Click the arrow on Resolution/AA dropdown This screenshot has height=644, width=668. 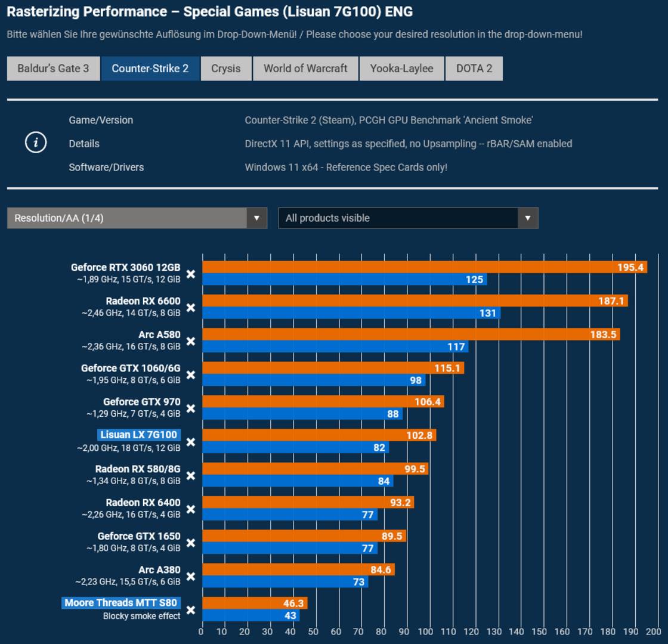click(x=256, y=218)
